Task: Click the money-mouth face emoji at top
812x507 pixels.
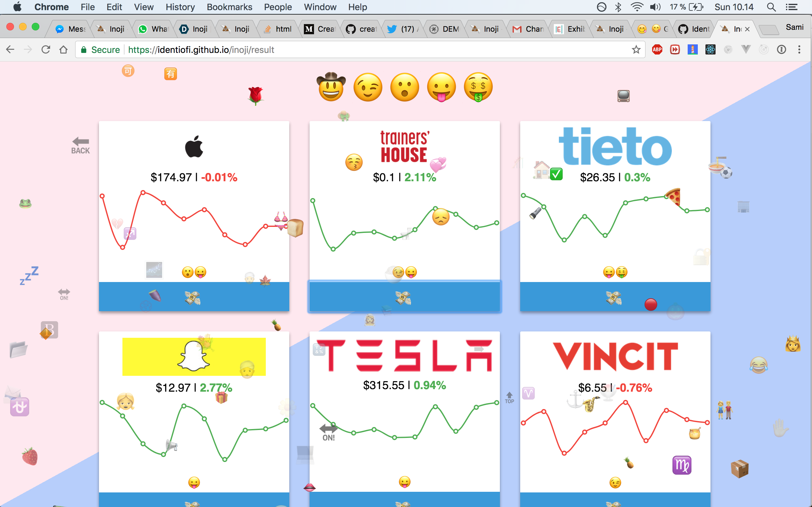Action: (478, 87)
